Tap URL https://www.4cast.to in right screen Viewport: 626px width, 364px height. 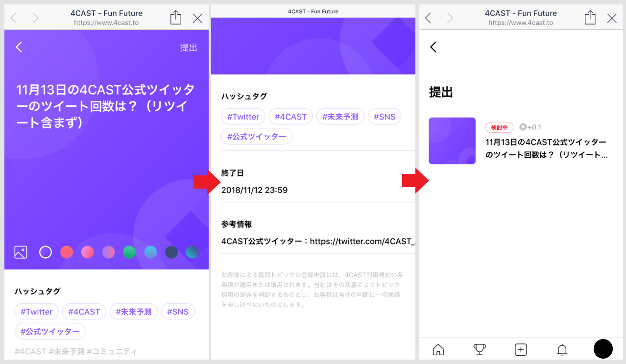[521, 23]
